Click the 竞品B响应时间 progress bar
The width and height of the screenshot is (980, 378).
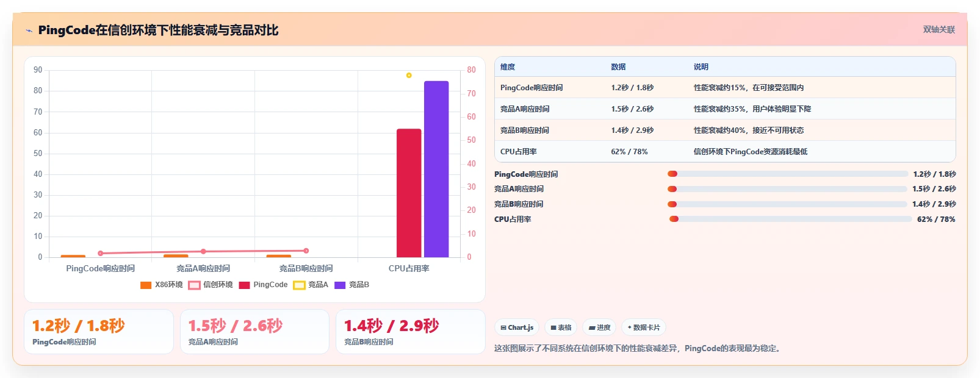pyautogui.click(x=787, y=204)
